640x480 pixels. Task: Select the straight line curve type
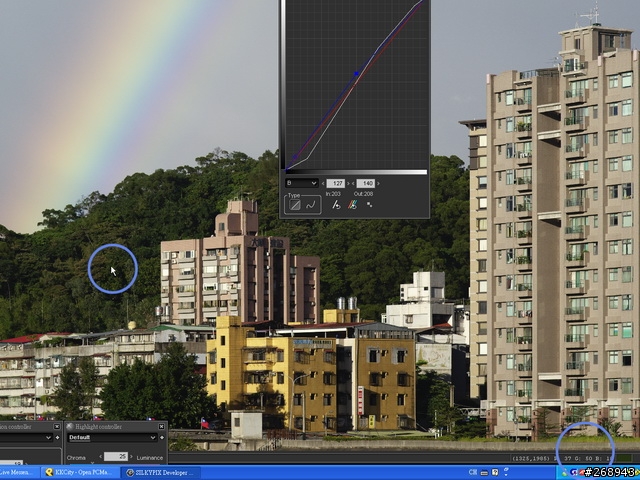tap(295, 205)
